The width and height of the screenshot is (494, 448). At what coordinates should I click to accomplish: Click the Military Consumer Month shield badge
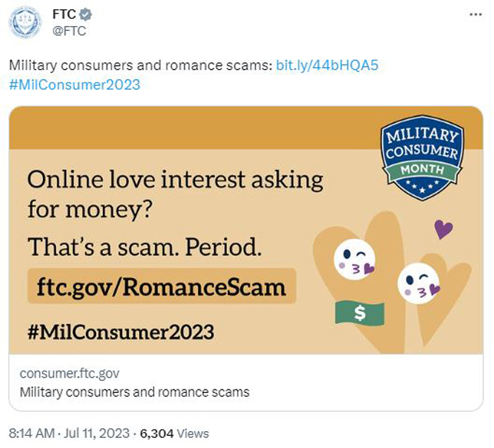pyautogui.click(x=422, y=157)
